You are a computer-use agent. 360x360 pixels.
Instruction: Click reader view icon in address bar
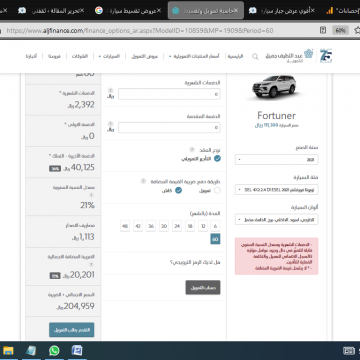(x=323, y=30)
